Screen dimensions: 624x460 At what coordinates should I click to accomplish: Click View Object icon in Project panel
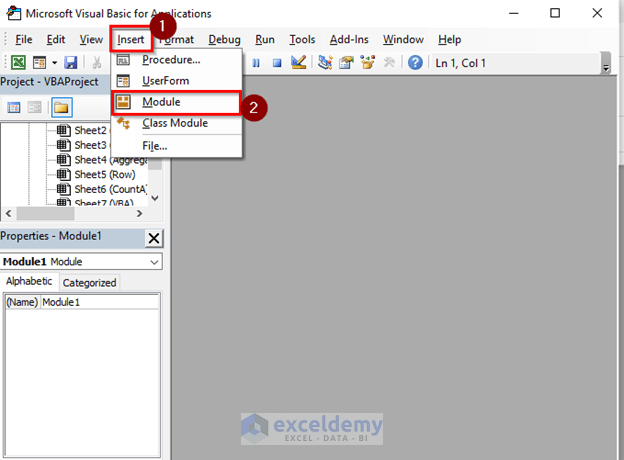pyautogui.click(x=35, y=107)
